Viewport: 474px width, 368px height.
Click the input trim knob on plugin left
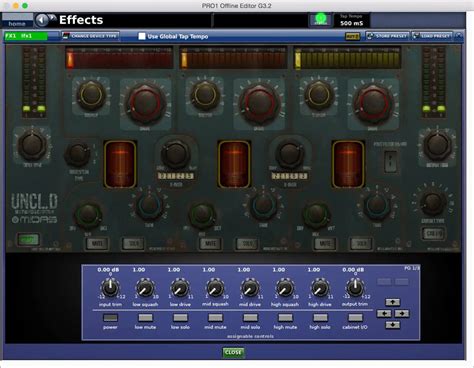(x=32, y=145)
